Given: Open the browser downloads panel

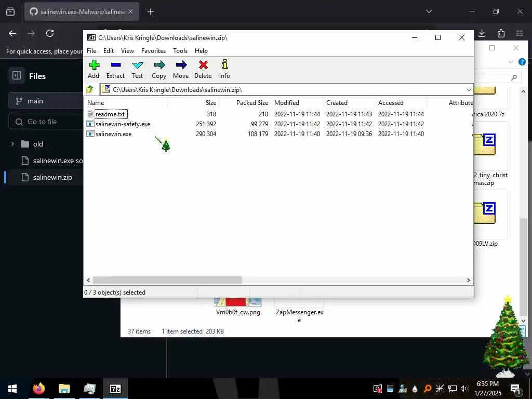Looking at the screenshot, I should point(482,33).
